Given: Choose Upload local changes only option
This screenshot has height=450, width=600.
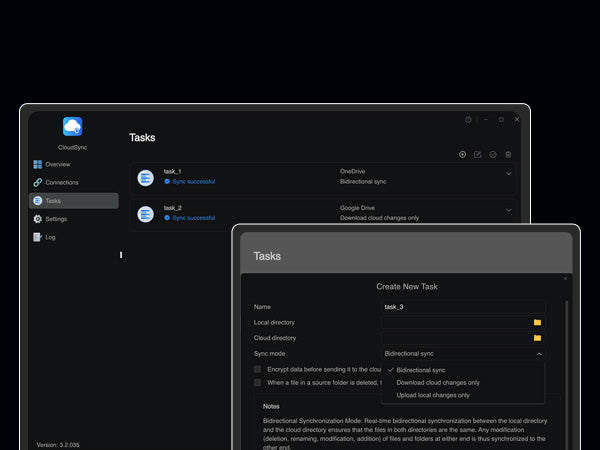Looking at the screenshot, I should (x=433, y=395).
